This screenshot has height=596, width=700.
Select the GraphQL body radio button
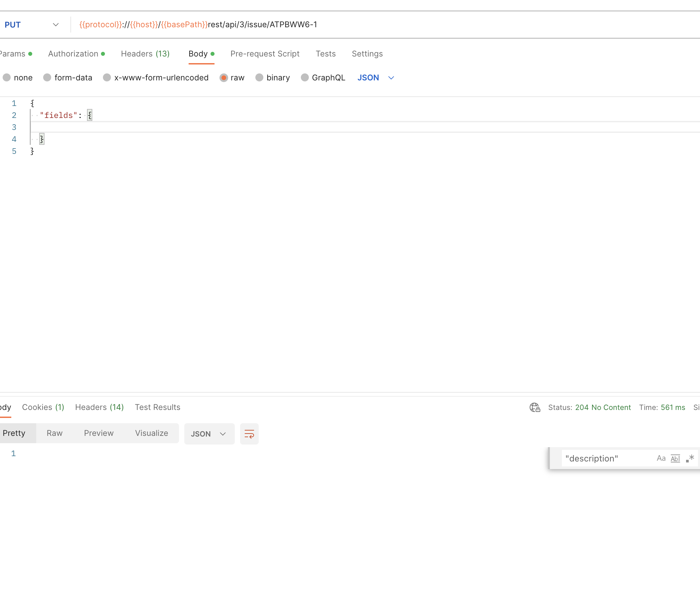point(305,78)
